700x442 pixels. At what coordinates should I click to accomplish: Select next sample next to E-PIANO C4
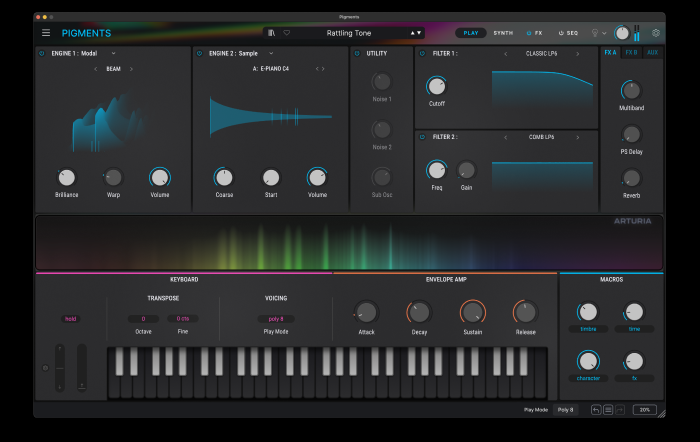(x=323, y=69)
